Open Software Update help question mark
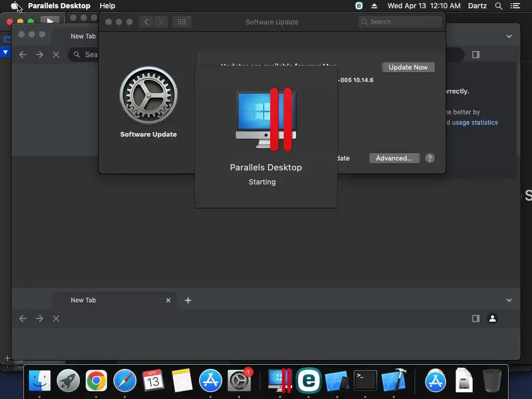The width and height of the screenshot is (532, 399). pyautogui.click(x=430, y=158)
